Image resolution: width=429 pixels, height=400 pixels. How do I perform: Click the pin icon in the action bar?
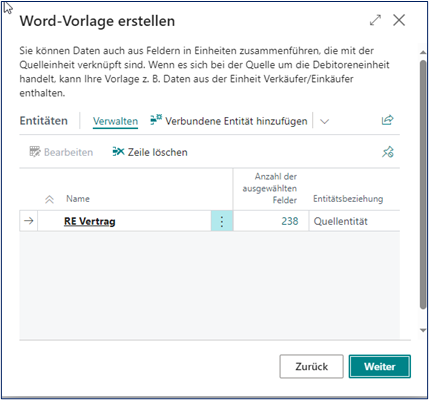(x=388, y=152)
